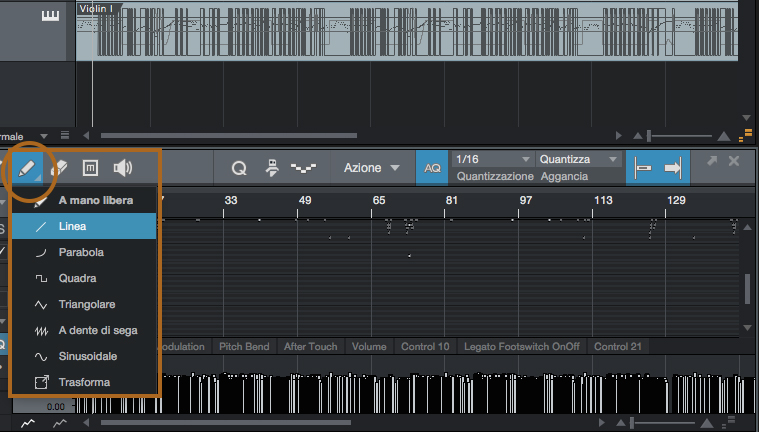Click the Paint (pencil) tool icon
Screen dimensions: 759x432
(x=29, y=168)
